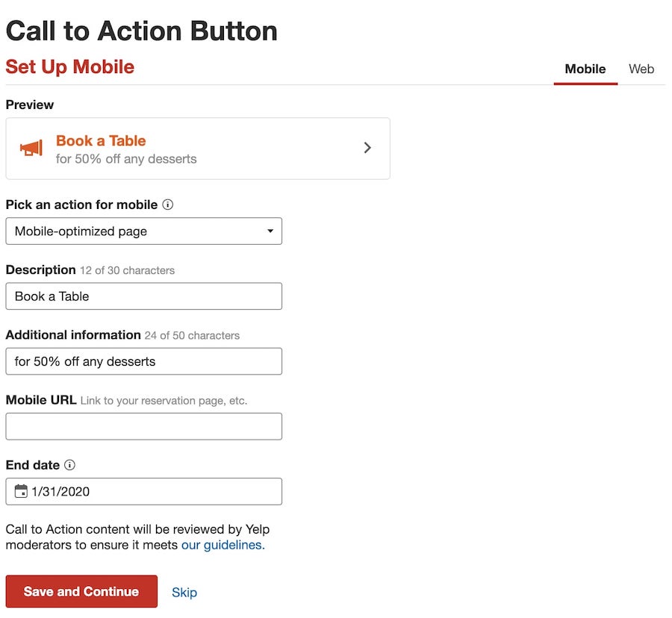Click inside the Description text field
This screenshot has height=618, width=672.
click(143, 296)
